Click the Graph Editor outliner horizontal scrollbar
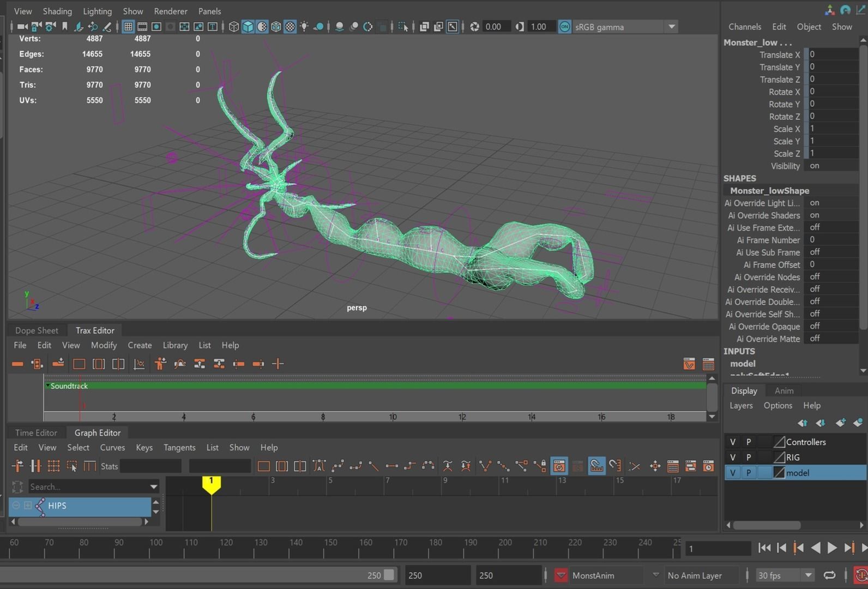 80,522
